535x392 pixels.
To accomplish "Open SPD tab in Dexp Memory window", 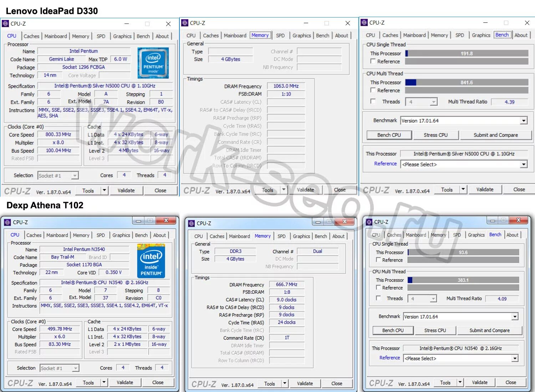I will pyautogui.click(x=281, y=236).
